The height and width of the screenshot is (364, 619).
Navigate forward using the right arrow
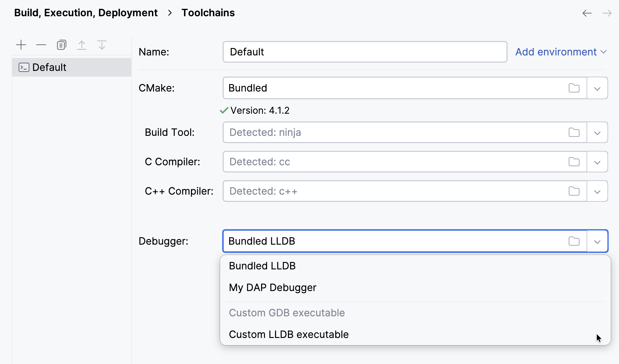click(607, 13)
